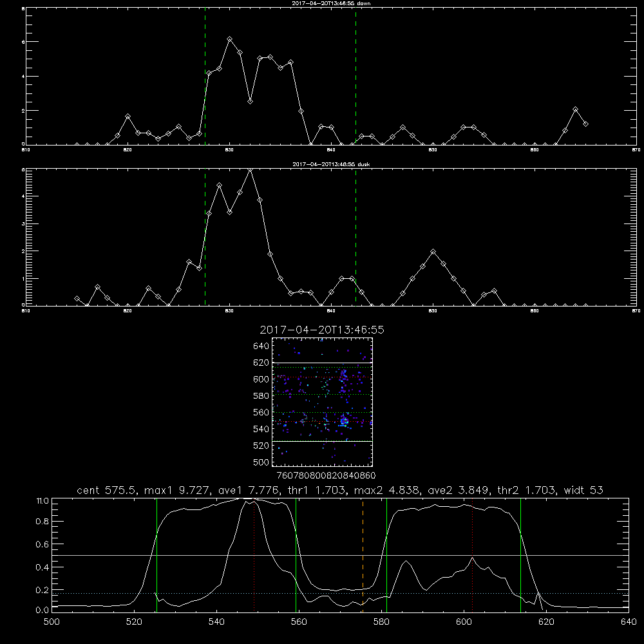
Task: Click the left green dashed line in the dusk plot
Action: tap(205, 237)
